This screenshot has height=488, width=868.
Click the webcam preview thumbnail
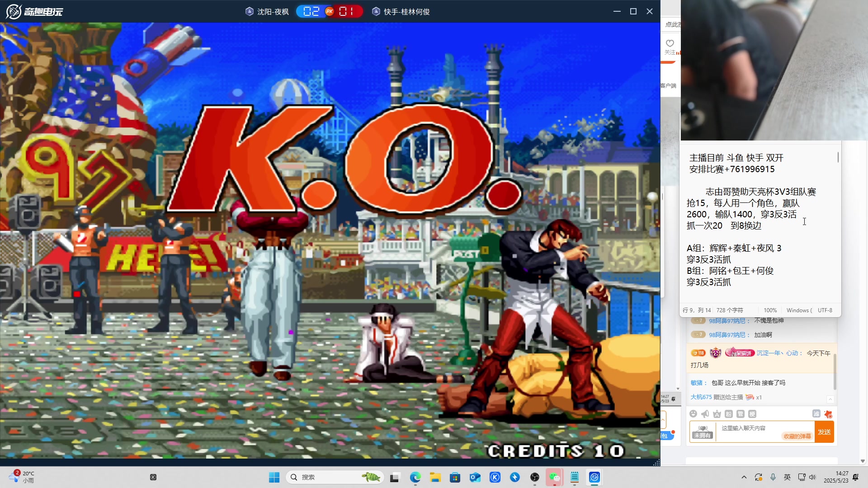tap(774, 70)
